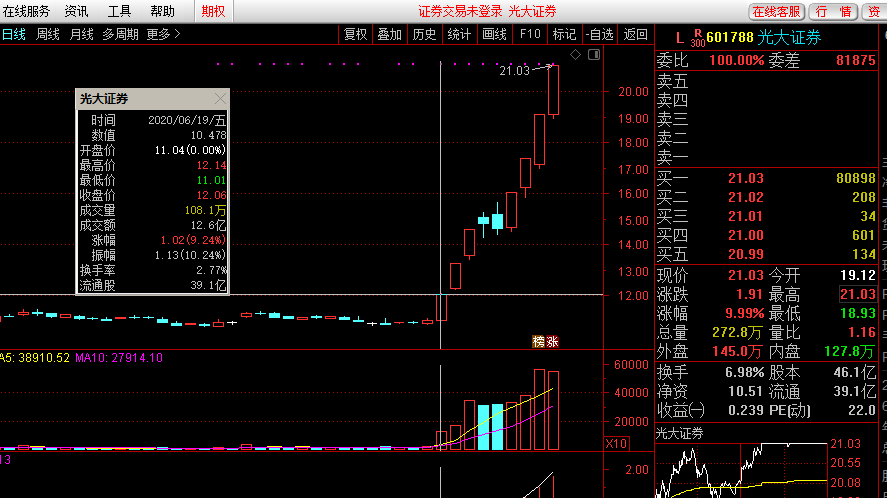The image size is (887, 498).
Task: Click 成交量 108.1万 in popup
Action: (x=205, y=211)
